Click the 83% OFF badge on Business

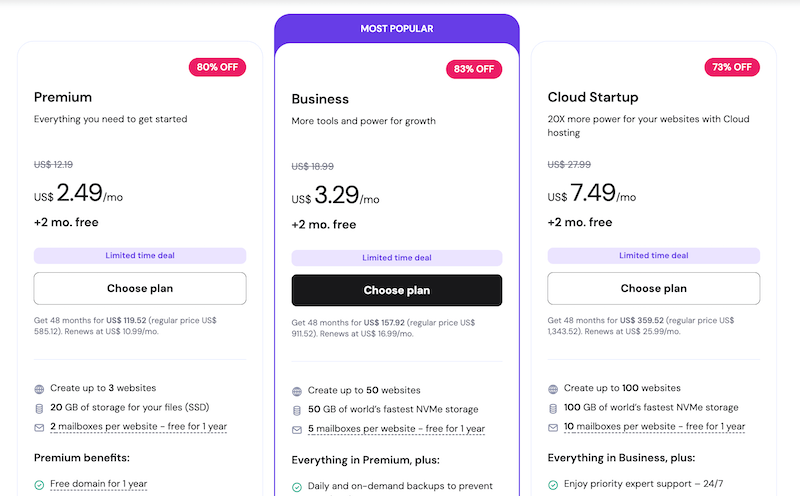coord(472,69)
